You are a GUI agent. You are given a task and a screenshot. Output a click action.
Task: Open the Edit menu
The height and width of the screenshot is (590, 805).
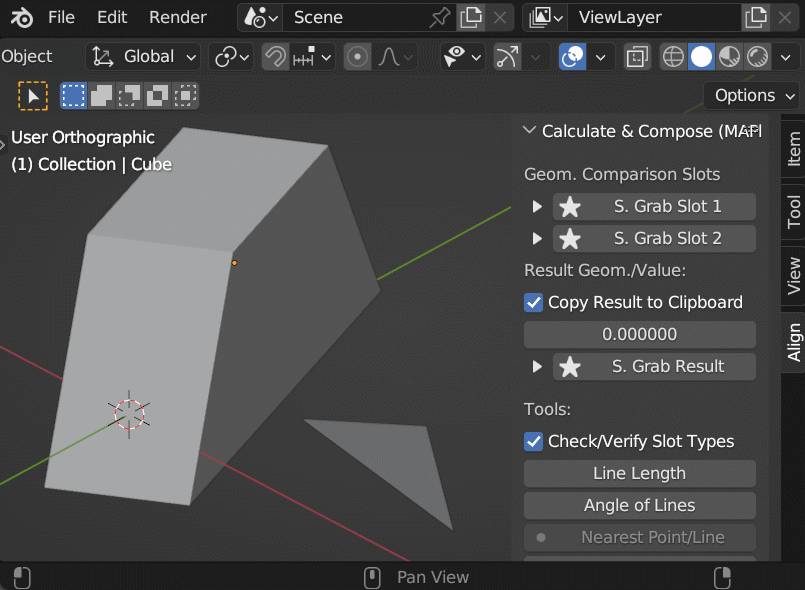pyautogui.click(x=111, y=17)
